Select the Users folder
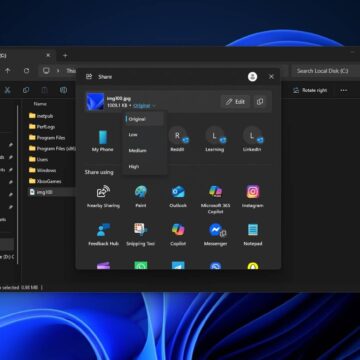Screen dimensions: 360x360 click(38, 159)
